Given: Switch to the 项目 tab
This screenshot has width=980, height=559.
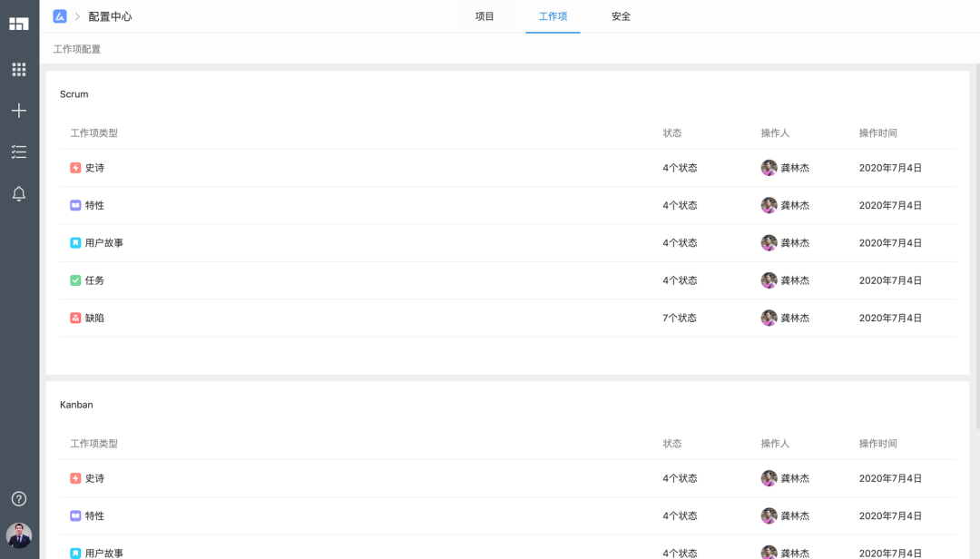Looking at the screenshot, I should 484,16.
